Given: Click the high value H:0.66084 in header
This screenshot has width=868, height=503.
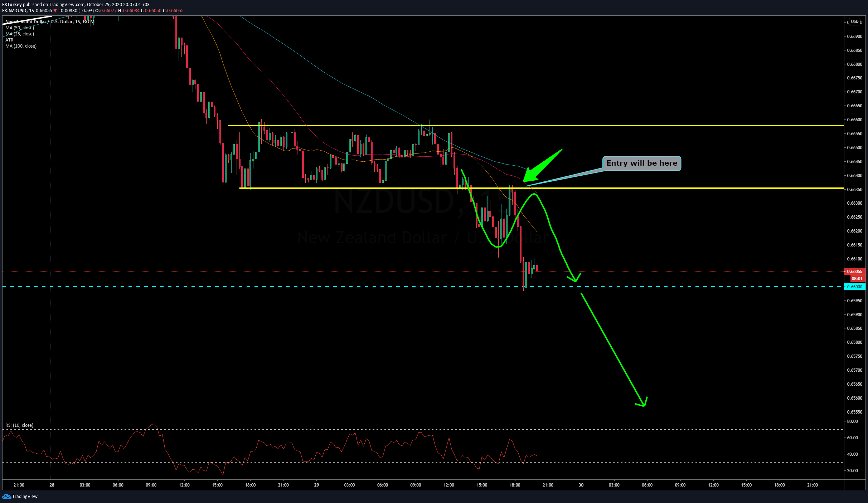Looking at the screenshot, I should 129,11.
